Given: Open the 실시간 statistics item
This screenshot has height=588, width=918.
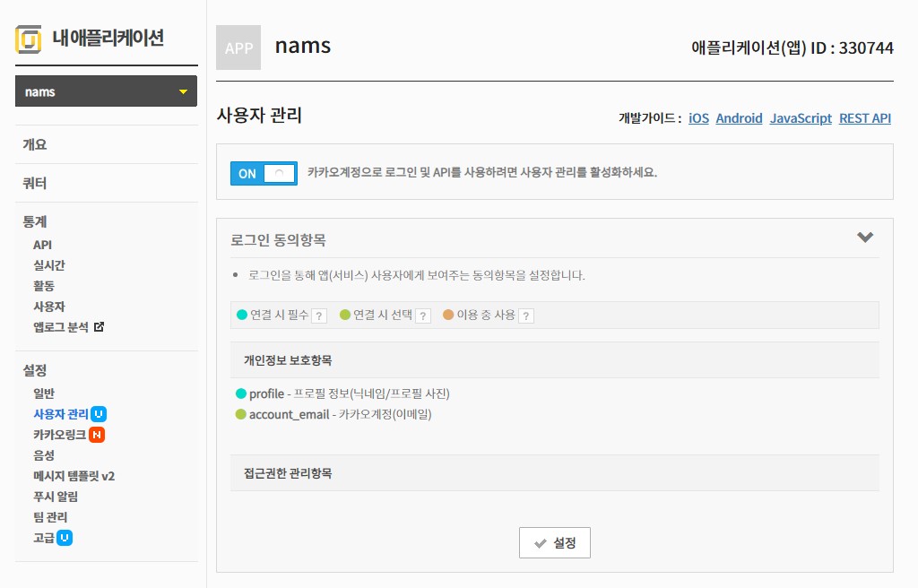Looking at the screenshot, I should click(49, 265).
